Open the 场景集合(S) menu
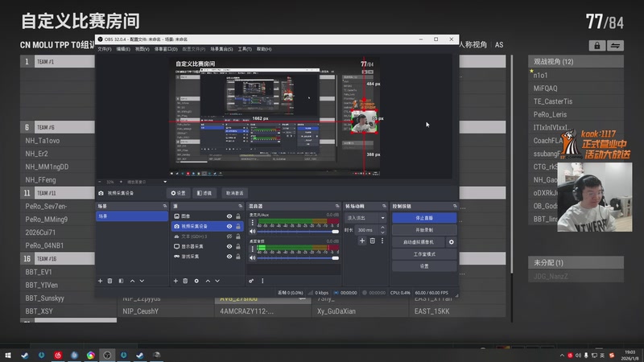The image size is (644, 362). [221, 49]
